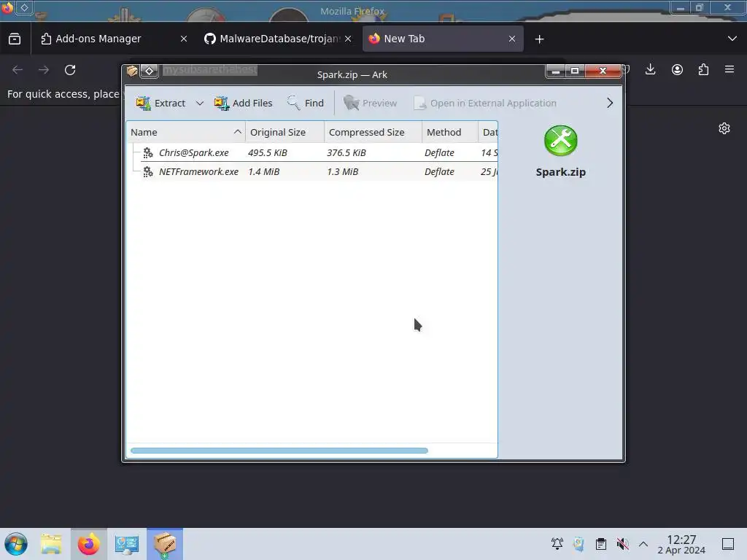Reload the page in Firefox
Image resolution: width=747 pixels, height=560 pixels.
(x=70, y=70)
